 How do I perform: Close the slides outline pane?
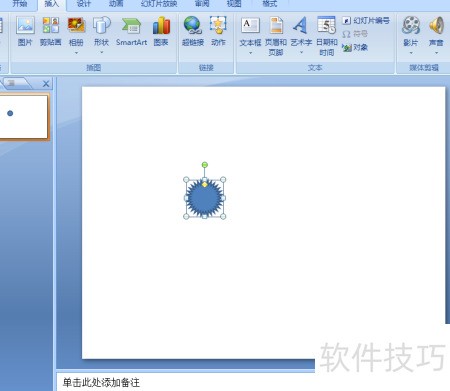[x=46, y=84]
